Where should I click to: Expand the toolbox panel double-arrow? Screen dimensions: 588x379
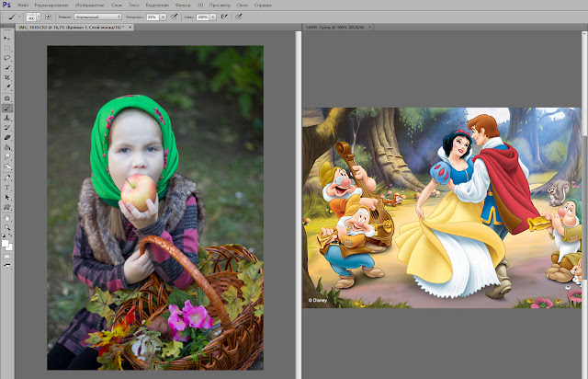(3, 27)
